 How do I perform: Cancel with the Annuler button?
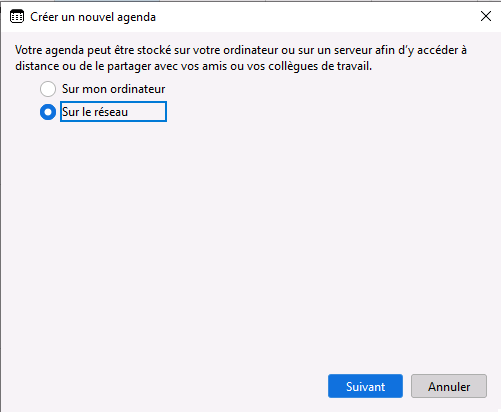(449, 386)
